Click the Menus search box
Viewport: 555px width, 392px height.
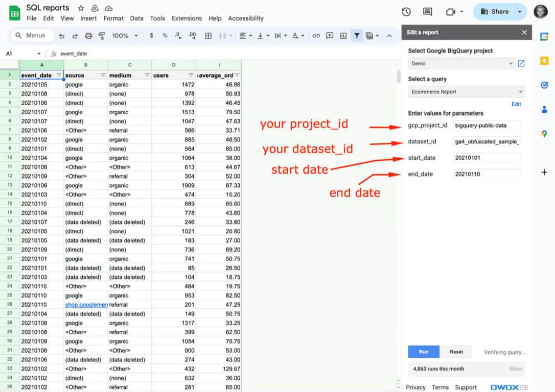pyautogui.click(x=32, y=35)
